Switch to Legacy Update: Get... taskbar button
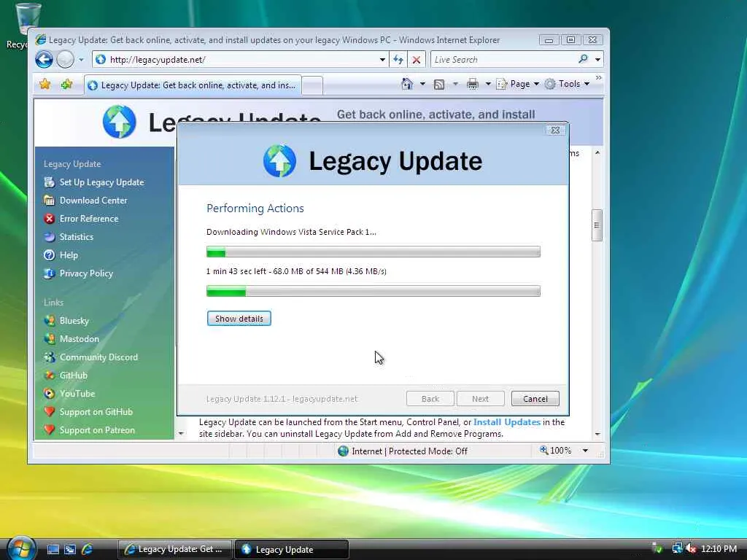 [x=174, y=549]
